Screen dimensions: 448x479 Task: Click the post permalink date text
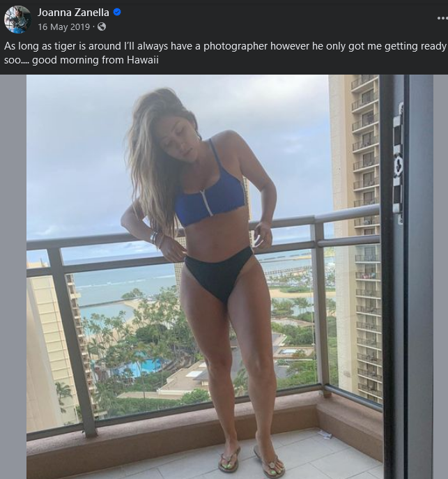64,27
